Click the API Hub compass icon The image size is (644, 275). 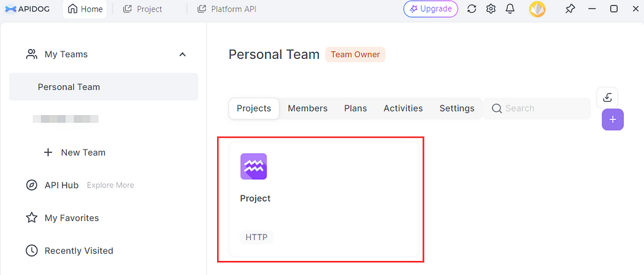tap(32, 185)
